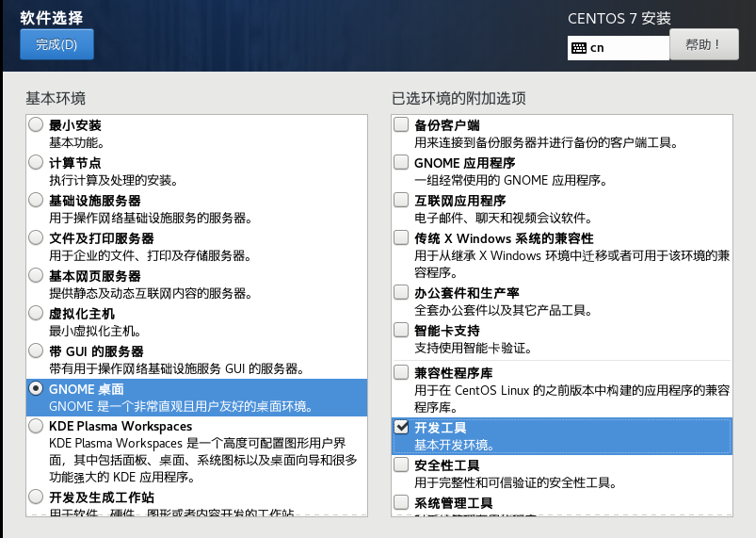
Task: Enable 传统 X Windows 系统的兼容性 checkbox
Action: pyautogui.click(x=401, y=237)
